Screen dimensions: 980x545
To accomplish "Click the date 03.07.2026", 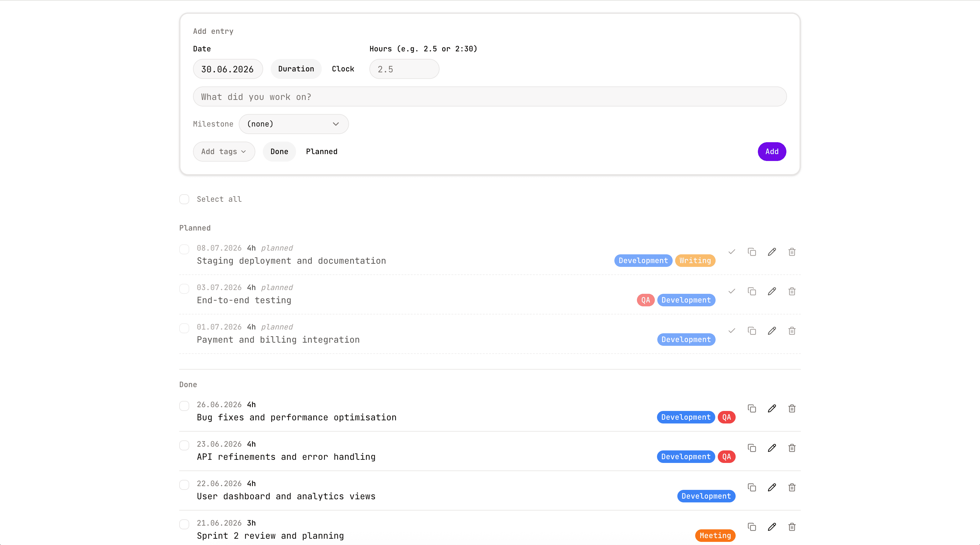I will [x=219, y=288].
